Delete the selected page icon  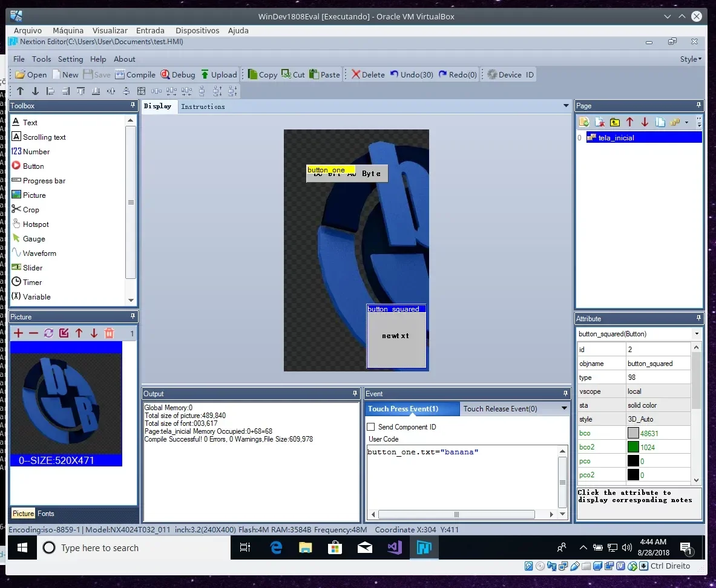(x=600, y=122)
